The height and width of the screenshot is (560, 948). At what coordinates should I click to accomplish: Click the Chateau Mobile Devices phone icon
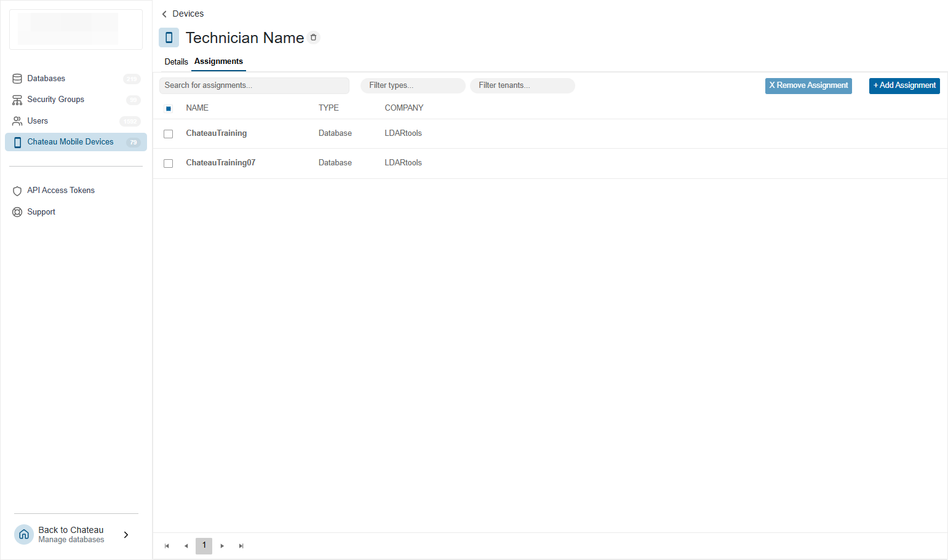point(17,142)
